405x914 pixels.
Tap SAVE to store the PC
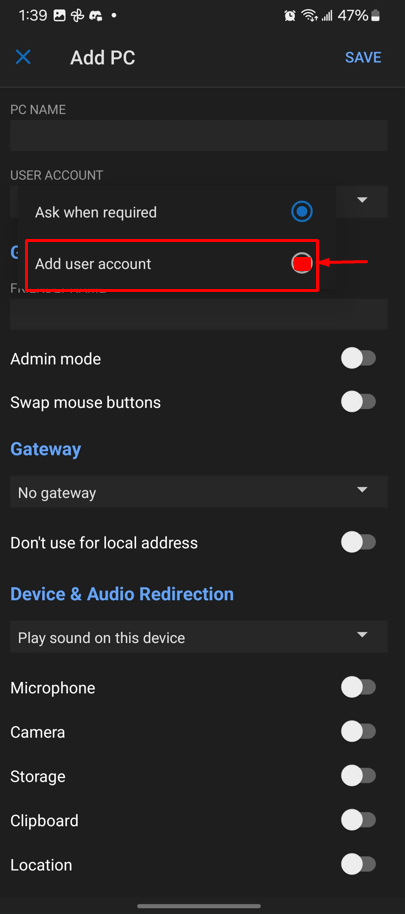click(363, 57)
